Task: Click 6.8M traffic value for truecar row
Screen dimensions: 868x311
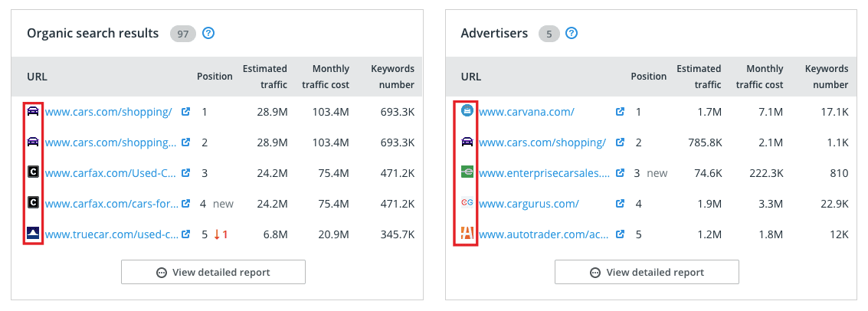Action: [x=276, y=234]
